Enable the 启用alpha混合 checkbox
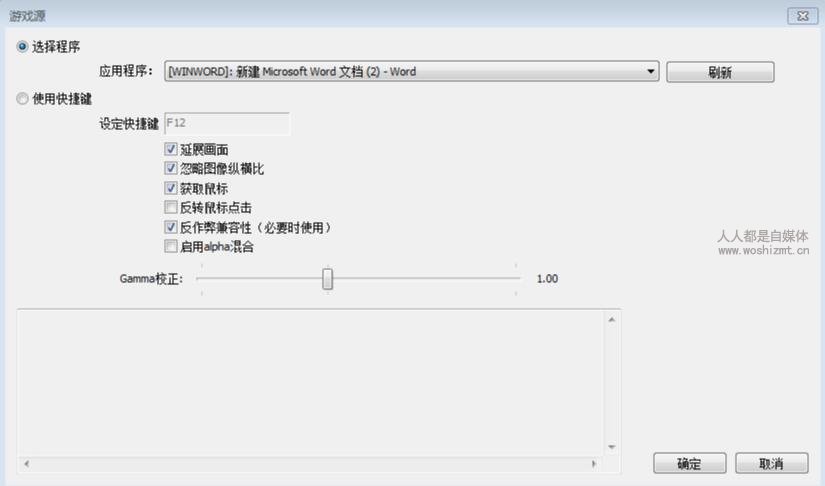 (170, 246)
